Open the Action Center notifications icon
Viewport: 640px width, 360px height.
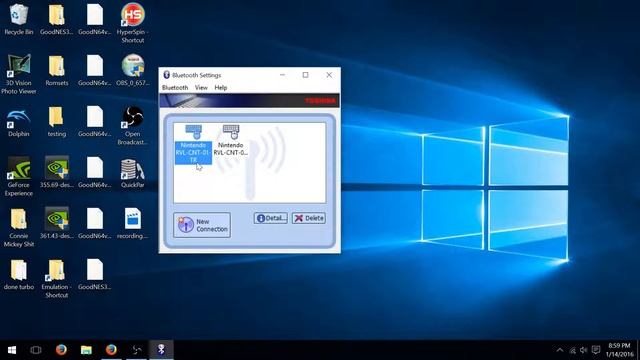point(596,350)
